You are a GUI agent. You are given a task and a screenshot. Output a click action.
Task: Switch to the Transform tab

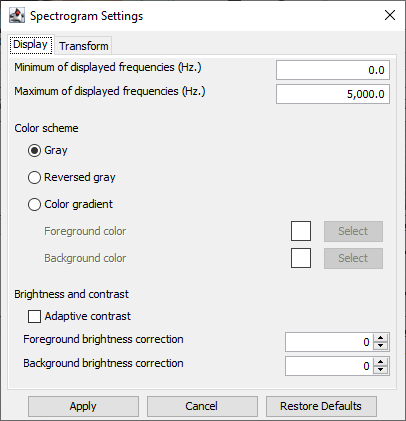[84, 46]
